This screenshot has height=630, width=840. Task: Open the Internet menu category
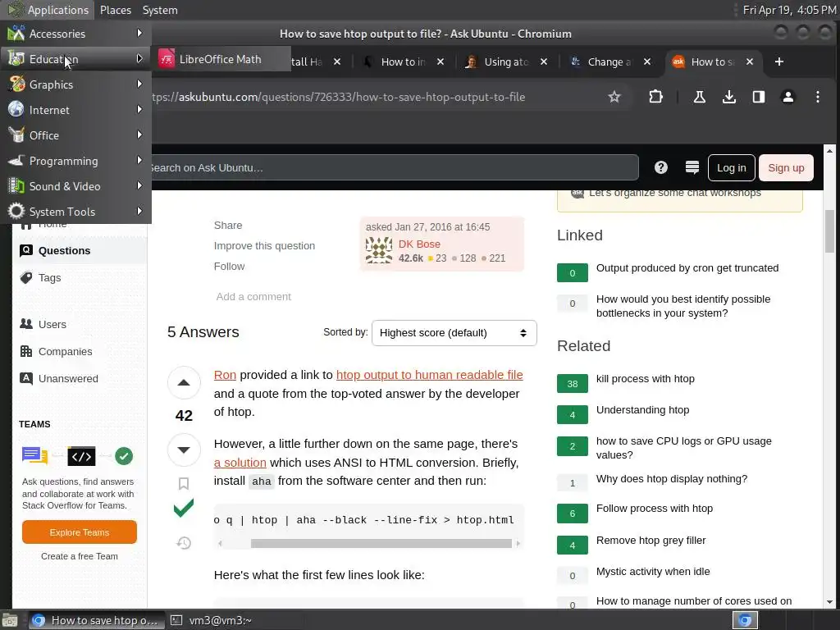coord(75,110)
